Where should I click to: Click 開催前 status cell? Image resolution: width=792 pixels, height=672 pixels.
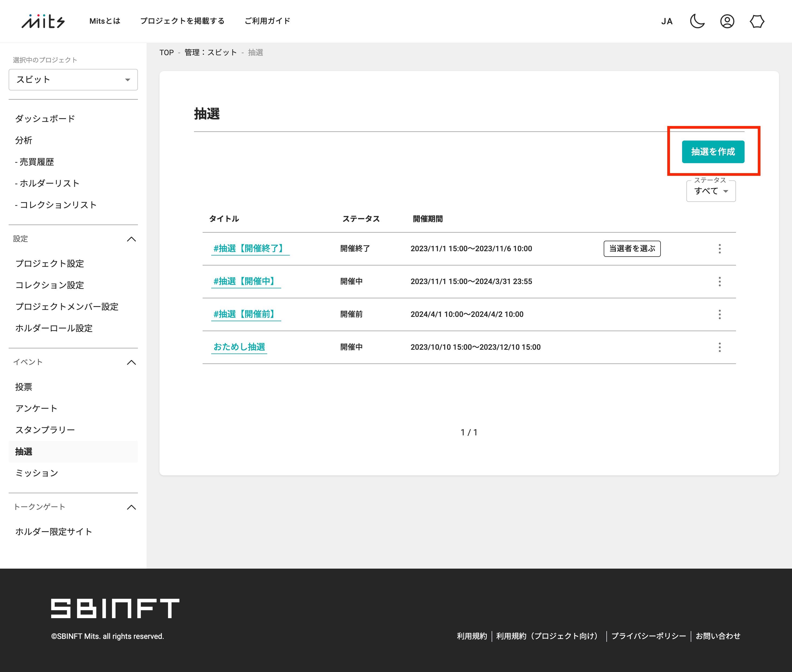[351, 314]
